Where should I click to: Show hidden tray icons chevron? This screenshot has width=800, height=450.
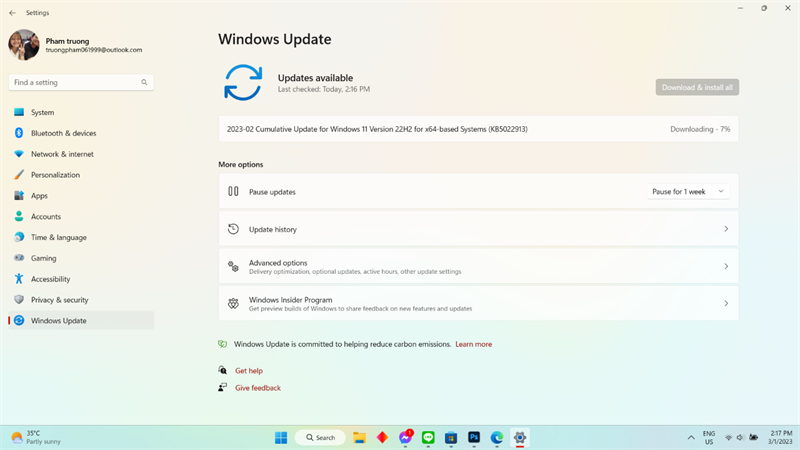[x=691, y=438]
